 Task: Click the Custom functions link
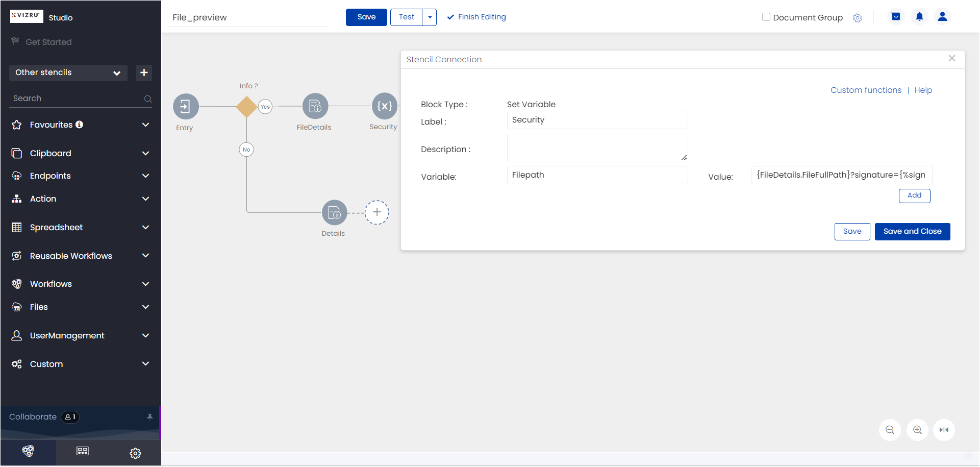click(866, 90)
